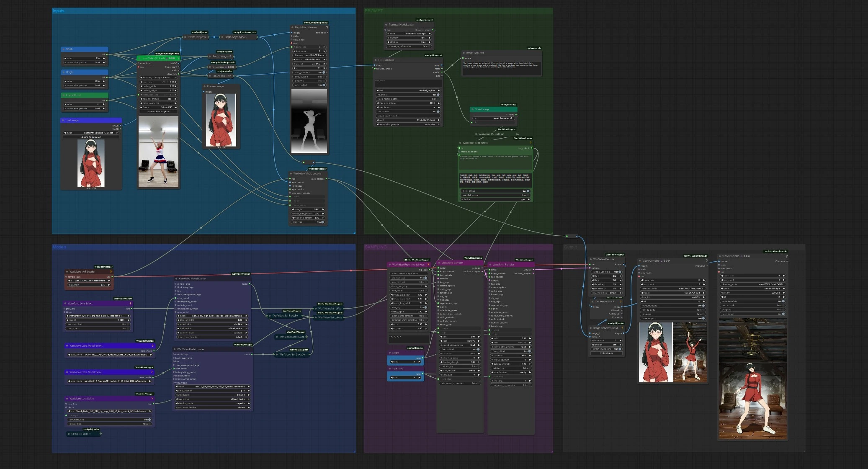This screenshot has height=469, width=868.
Task: Toggle enable_vae_tiling in WanVideo Decode node
Action: coord(620,272)
